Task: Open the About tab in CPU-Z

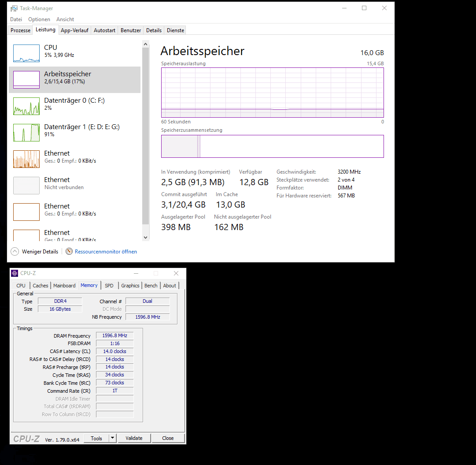Action: click(170, 286)
